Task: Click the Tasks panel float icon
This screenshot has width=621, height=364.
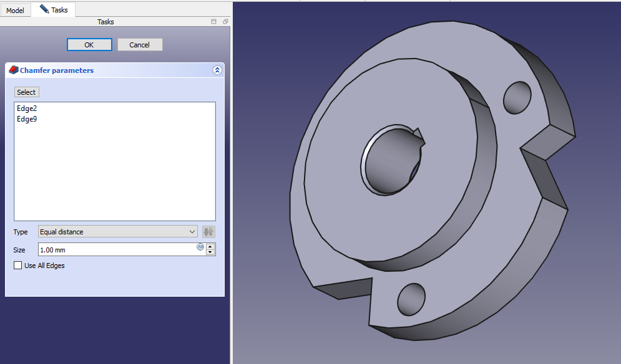Action: [225, 22]
